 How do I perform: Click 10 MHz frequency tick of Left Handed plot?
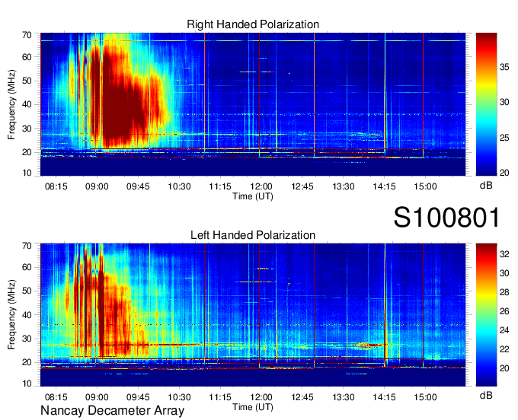point(27,383)
